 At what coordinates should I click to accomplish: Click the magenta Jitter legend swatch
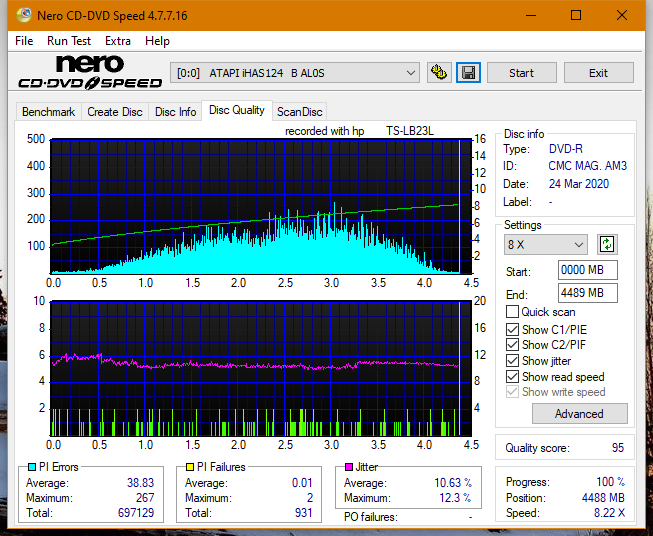point(349,467)
